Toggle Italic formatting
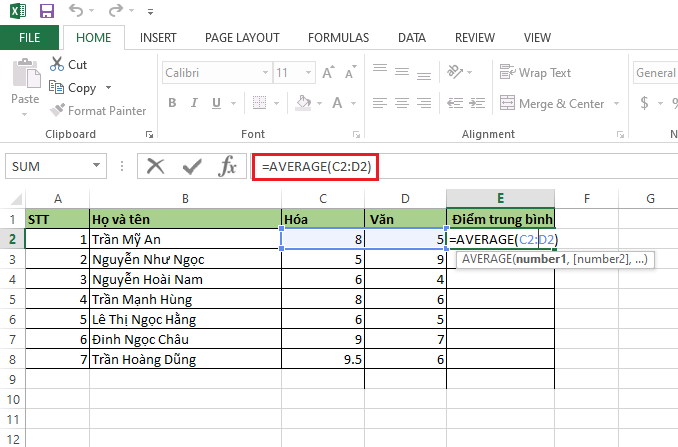 click(194, 103)
